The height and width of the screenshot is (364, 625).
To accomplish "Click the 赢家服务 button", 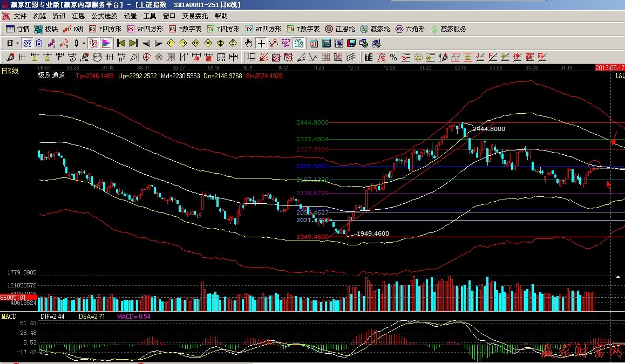I will point(448,29).
